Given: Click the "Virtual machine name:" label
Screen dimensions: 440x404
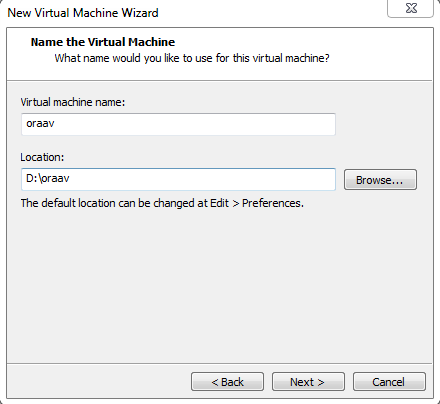Looking at the screenshot, I should pos(73,102).
